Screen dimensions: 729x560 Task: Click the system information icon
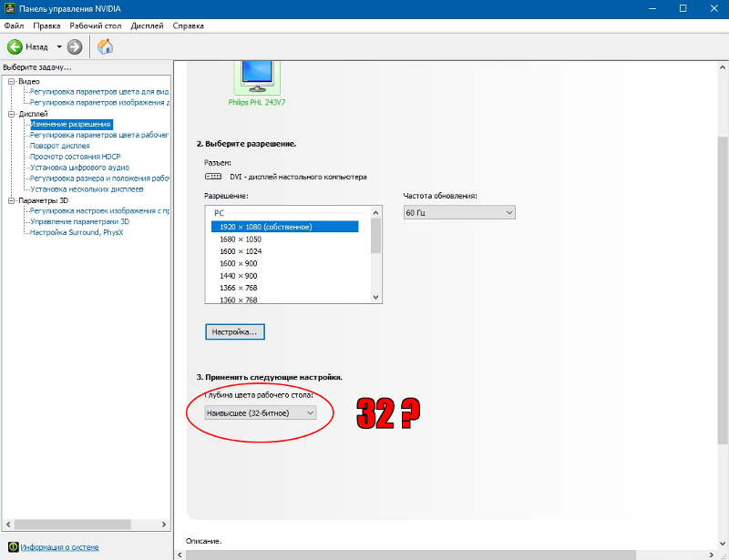[13, 547]
